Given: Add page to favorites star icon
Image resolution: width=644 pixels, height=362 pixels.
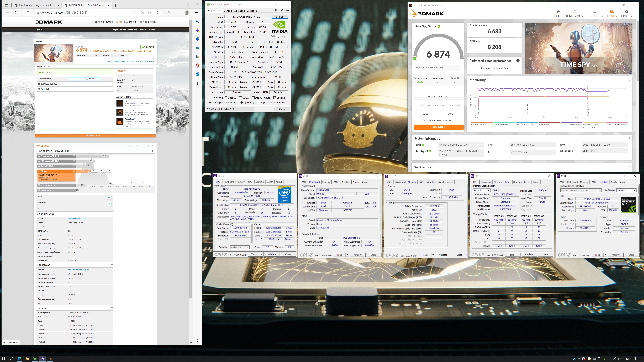Looking at the screenshot, I should pos(157,13).
